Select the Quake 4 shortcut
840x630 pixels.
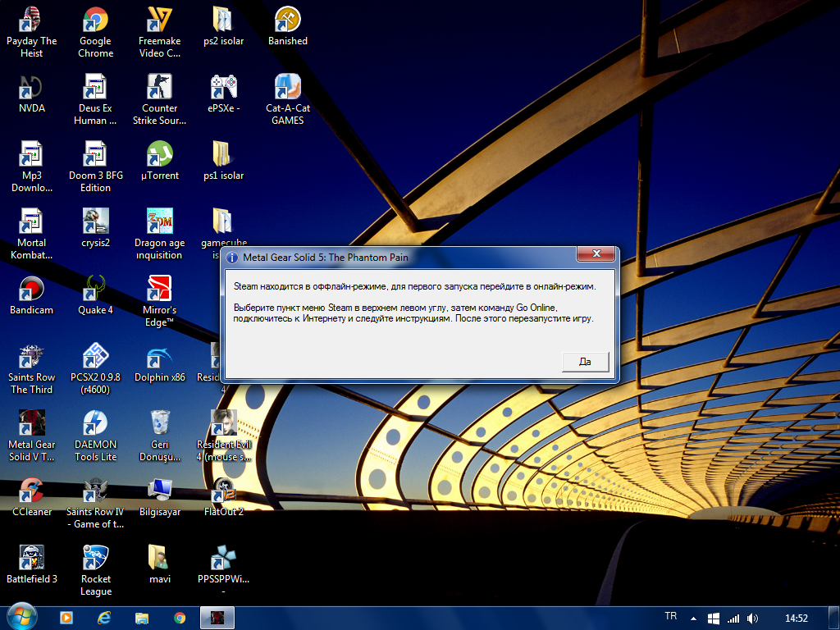point(95,295)
